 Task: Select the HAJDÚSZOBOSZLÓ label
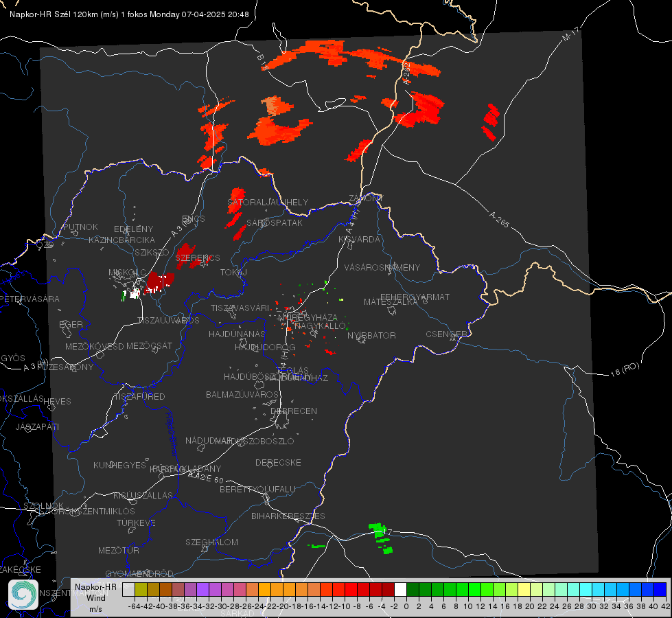coord(254,440)
